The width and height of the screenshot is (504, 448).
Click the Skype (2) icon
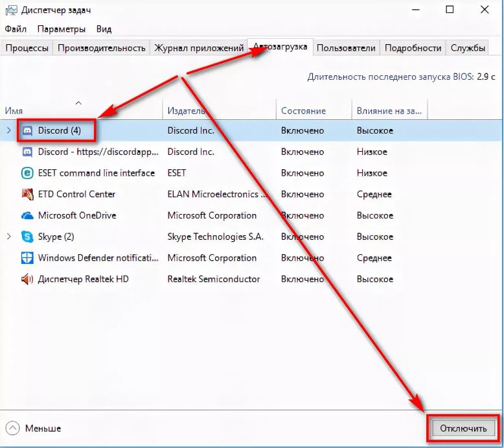[27, 237]
